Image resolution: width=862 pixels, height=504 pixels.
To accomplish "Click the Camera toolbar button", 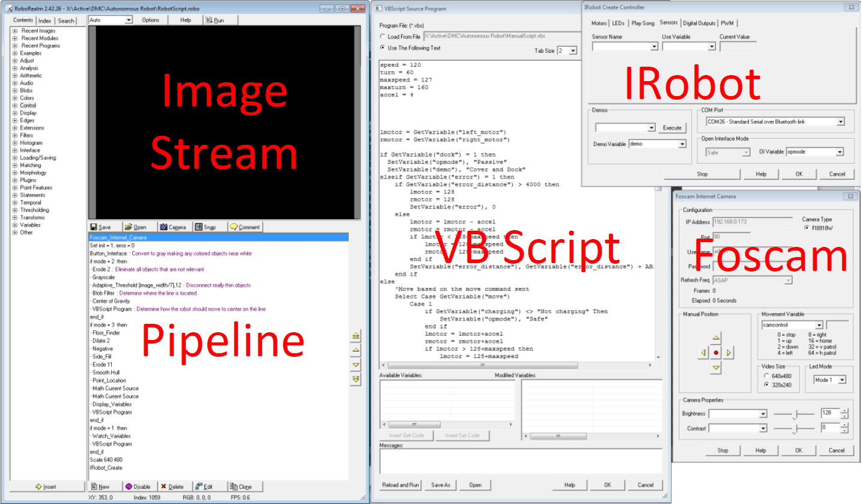I will tap(173, 227).
